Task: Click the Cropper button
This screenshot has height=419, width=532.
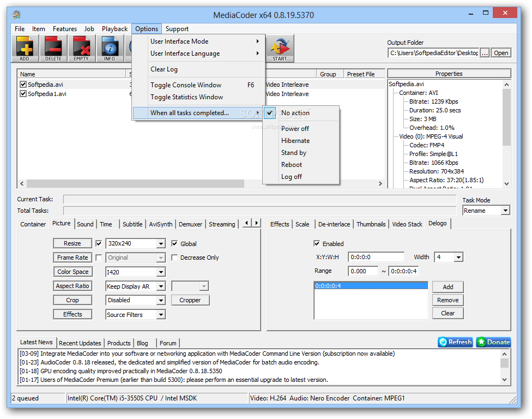Action: click(190, 300)
